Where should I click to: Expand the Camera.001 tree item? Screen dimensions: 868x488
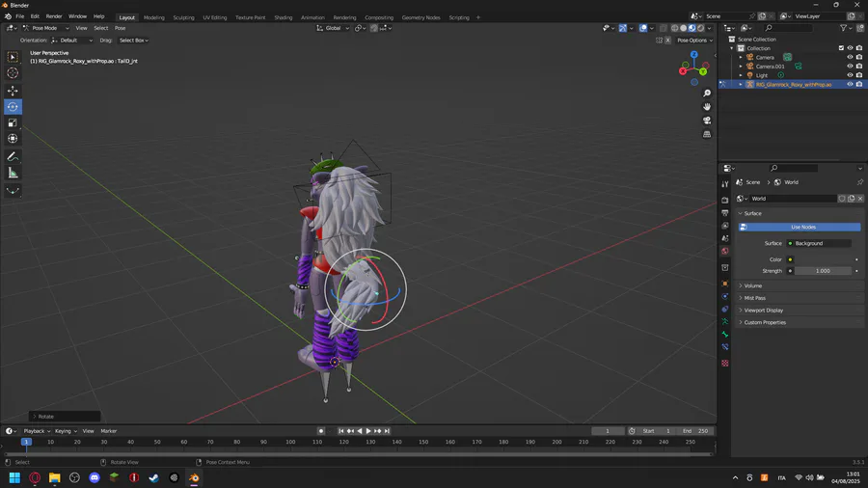pos(741,67)
